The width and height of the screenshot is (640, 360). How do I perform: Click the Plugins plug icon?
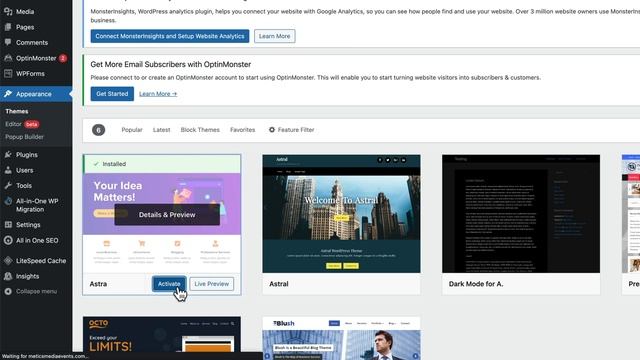tap(8, 155)
